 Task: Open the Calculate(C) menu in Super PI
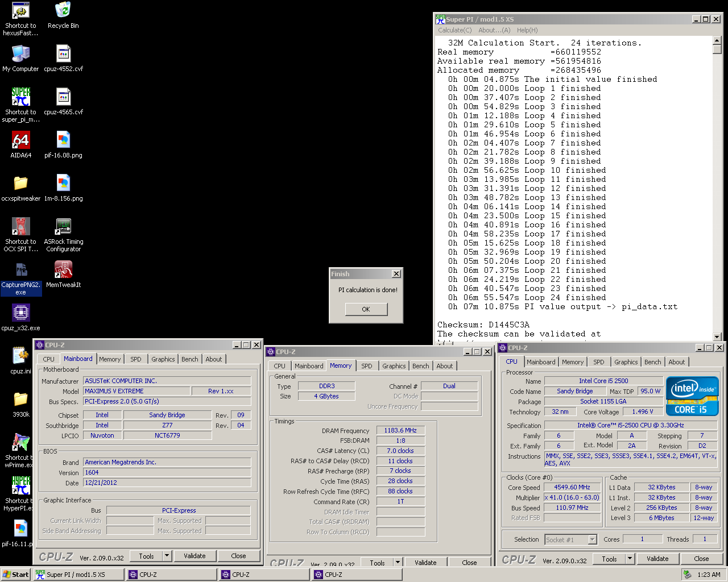pos(455,30)
